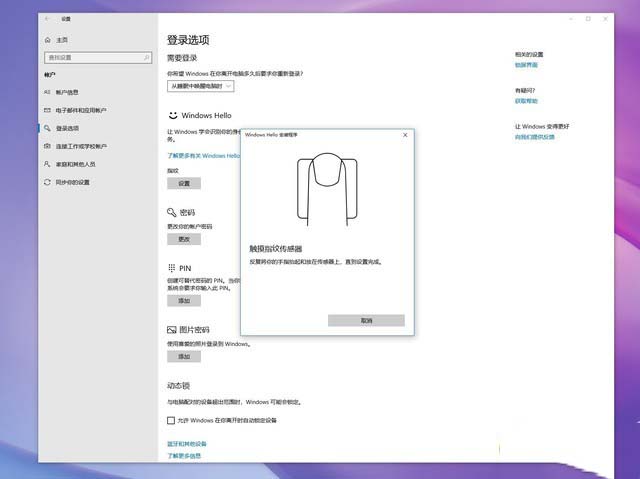Viewport: 640px width, 479px height.
Task: Close the Windows Hello 安装程序 dialog
Action: 405,135
